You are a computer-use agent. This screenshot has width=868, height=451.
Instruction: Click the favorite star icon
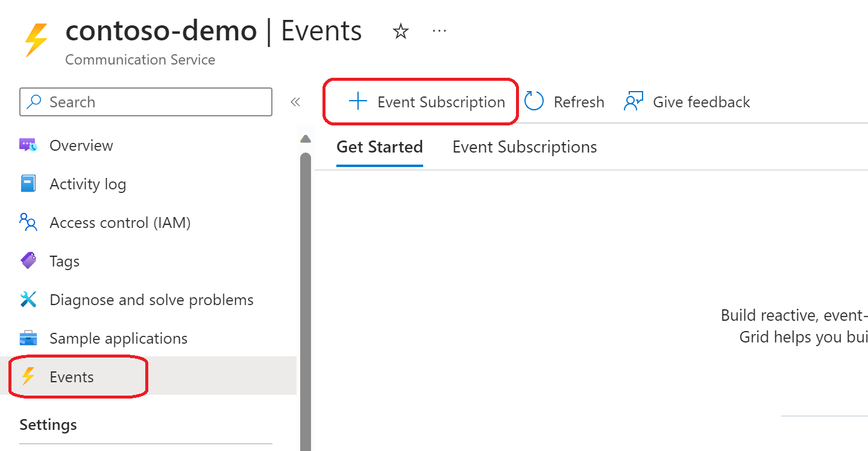click(401, 31)
